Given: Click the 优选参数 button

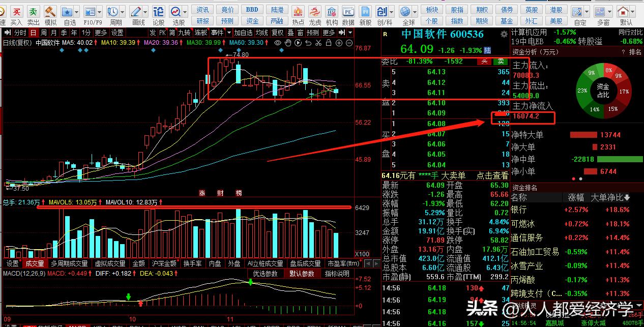Looking at the screenshot, I should click(x=266, y=273).
